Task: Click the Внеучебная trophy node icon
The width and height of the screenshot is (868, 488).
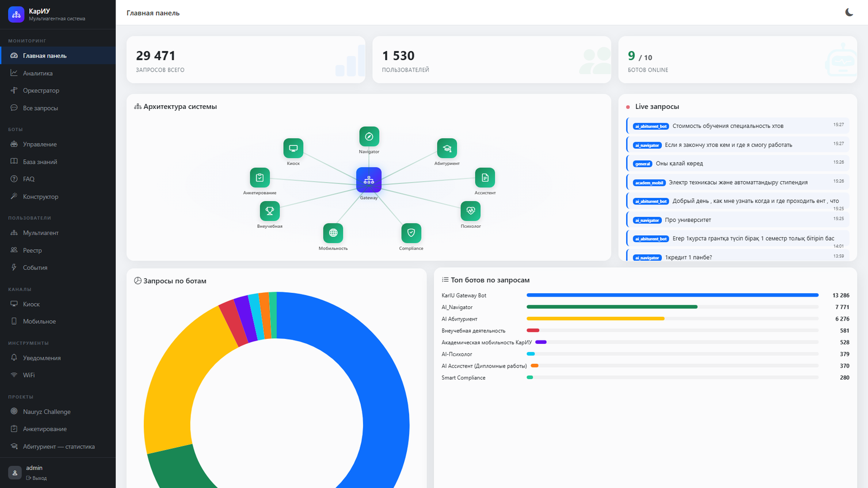Action: tap(270, 211)
